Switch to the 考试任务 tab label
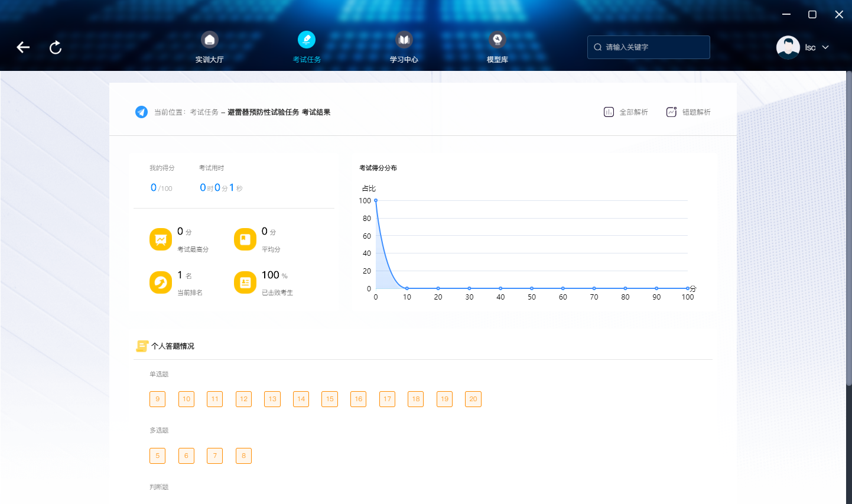 307,60
